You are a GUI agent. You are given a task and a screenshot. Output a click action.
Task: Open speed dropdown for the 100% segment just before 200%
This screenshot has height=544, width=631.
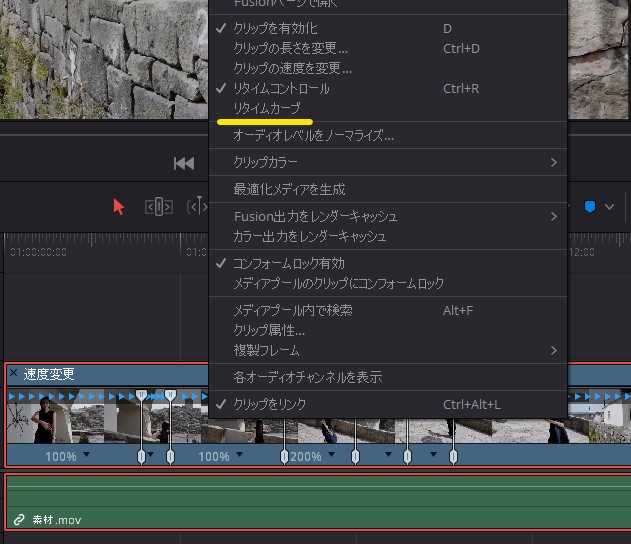tap(239, 455)
